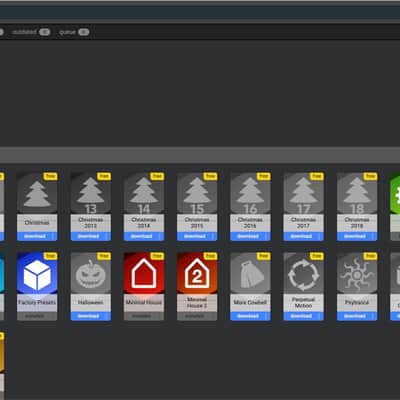This screenshot has width=400, height=400.
Task: Click the free badge on Christmas 2013
Action: (x=104, y=176)
